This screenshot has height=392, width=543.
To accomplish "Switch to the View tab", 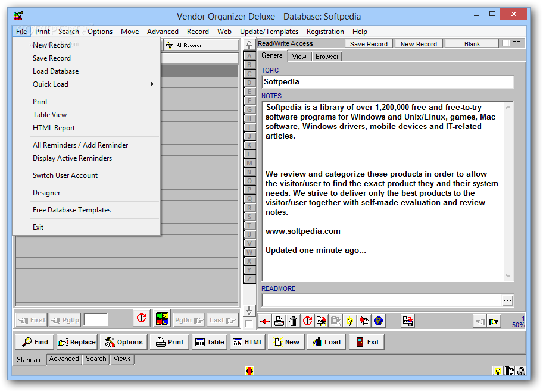I will pyautogui.click(x=299, y=57).
